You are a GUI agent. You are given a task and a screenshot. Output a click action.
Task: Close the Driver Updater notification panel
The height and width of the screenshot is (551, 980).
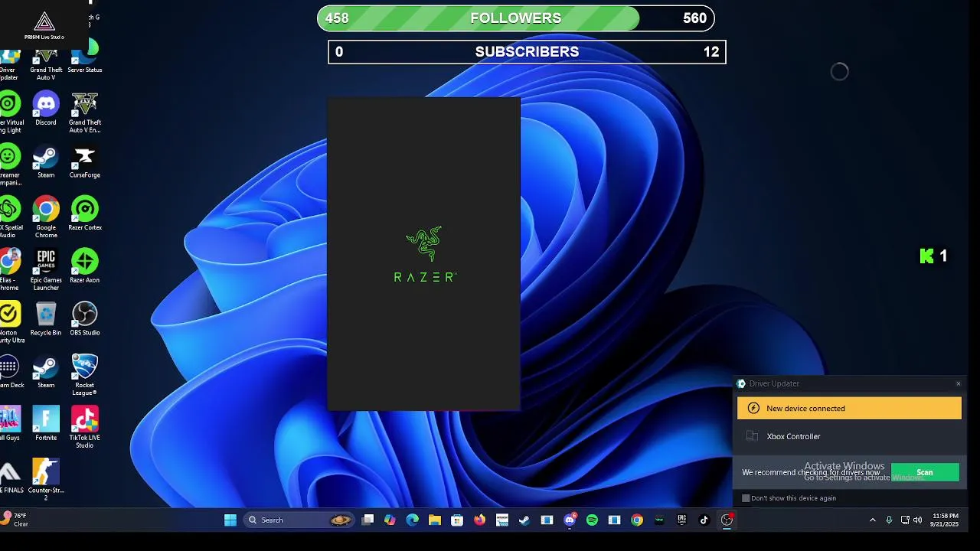(x=958, y=384)
